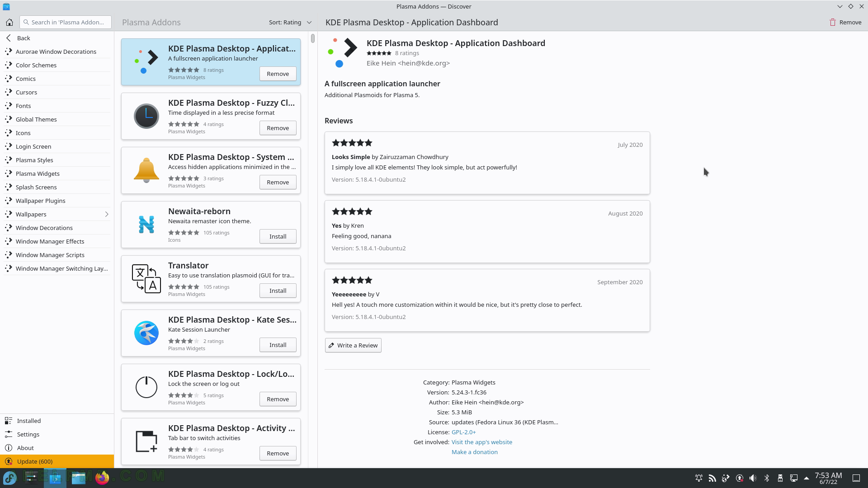This screenshot has width=868, height=488.
Task: Show hidden tray icons arrow
Action: [x=806, y=478]
